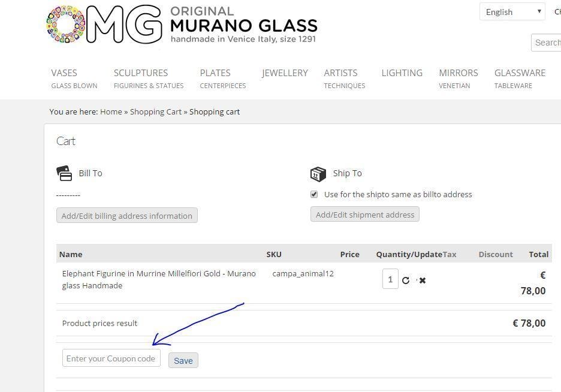
Task: Click the coupon code input field
Action: click(111, 358)
